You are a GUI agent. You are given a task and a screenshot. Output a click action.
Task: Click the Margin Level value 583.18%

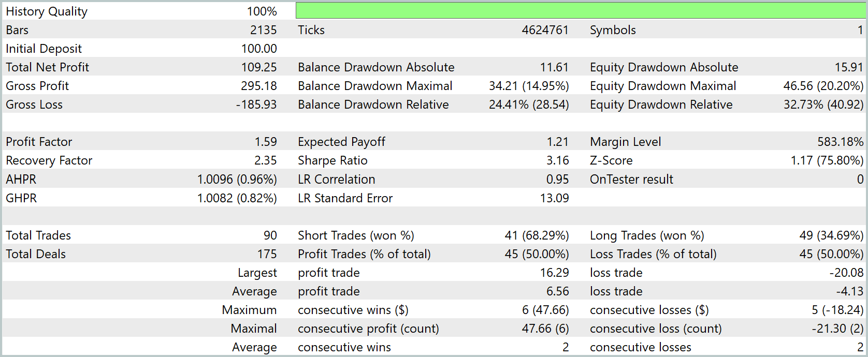[x=840, y=142]
